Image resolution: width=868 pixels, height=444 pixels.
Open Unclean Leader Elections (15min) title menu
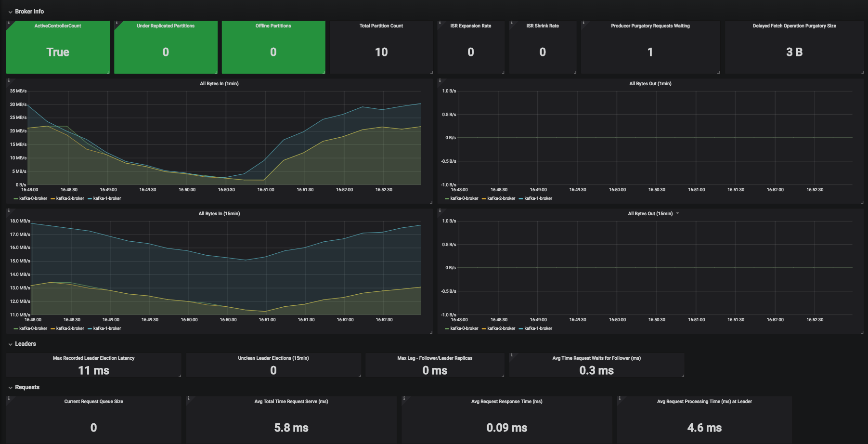[x=273, y=358]
